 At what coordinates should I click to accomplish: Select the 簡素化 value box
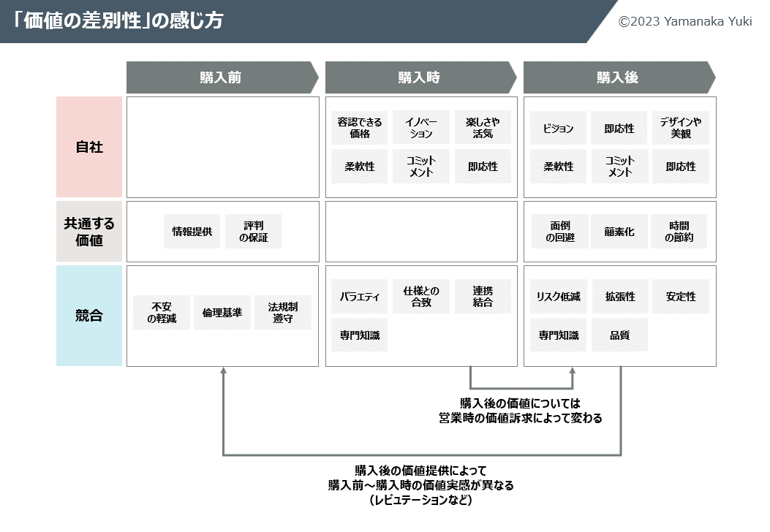[619, 231]
